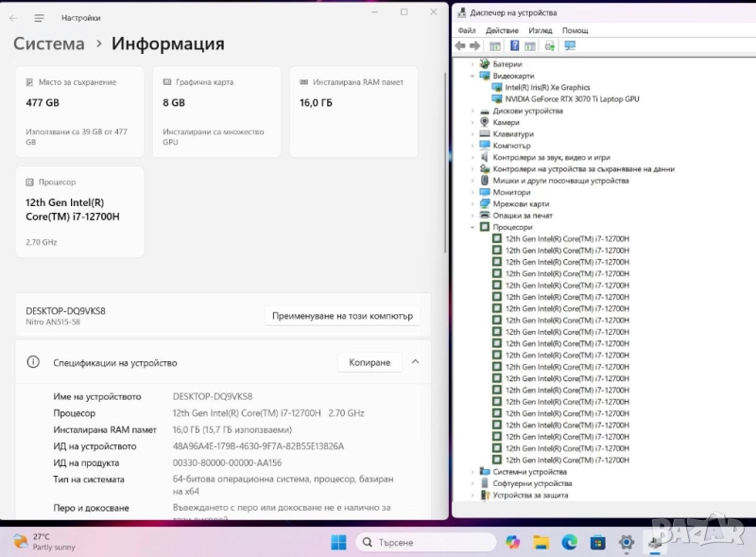Click the Help icon in Device Manager toolbar

click(515, 45)
